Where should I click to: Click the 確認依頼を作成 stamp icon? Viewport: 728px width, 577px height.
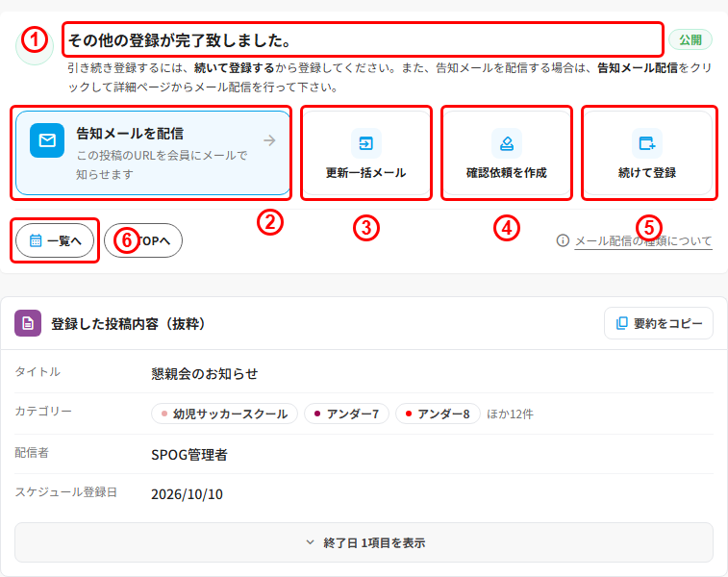pyautogui.click(x=507, y=143)
